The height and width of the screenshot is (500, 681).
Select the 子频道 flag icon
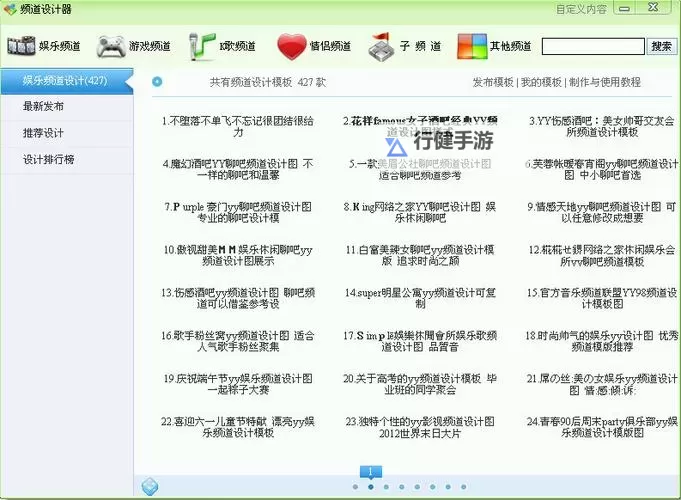[x=380, y=46]
